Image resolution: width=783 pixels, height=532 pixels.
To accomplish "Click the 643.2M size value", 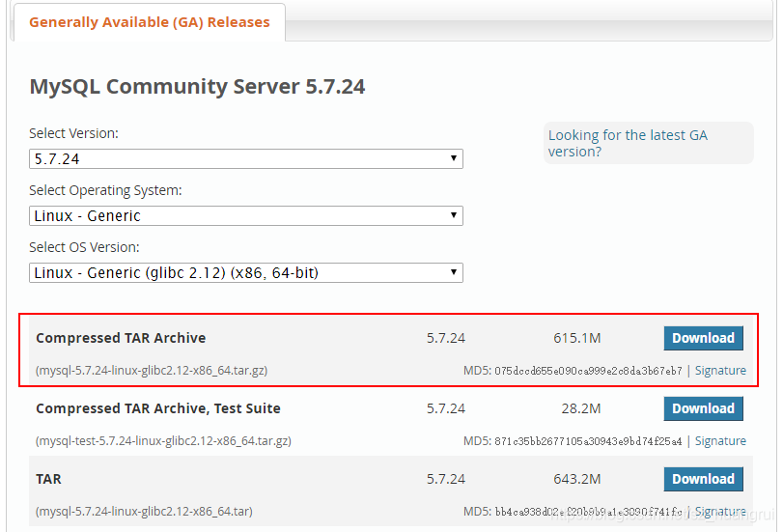I will coord(576,479).
